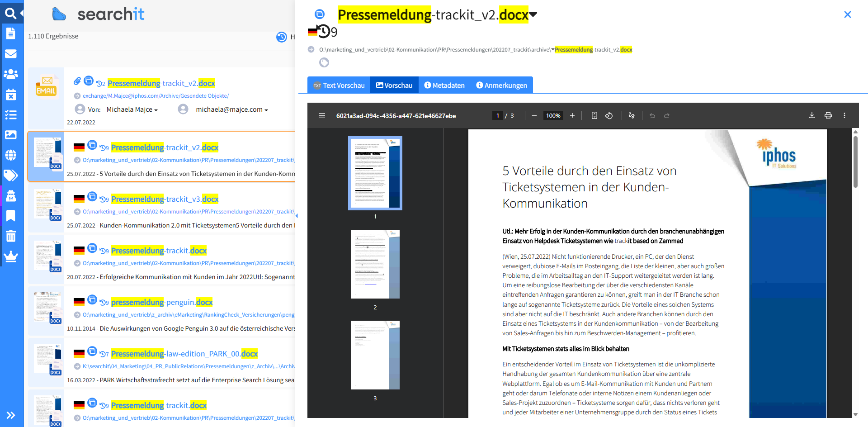Open Pressemeldung-trackit_v3.docx result link
This screenshot has height=427, width=868.
click(165, 199)
